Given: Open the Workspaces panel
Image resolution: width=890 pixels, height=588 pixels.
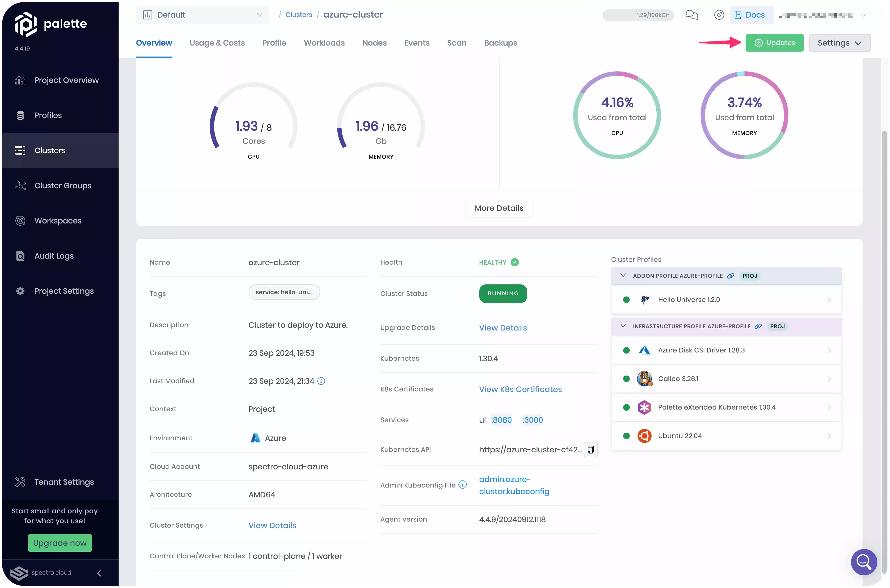Looking at the screenshot, I should click(58, 220).
